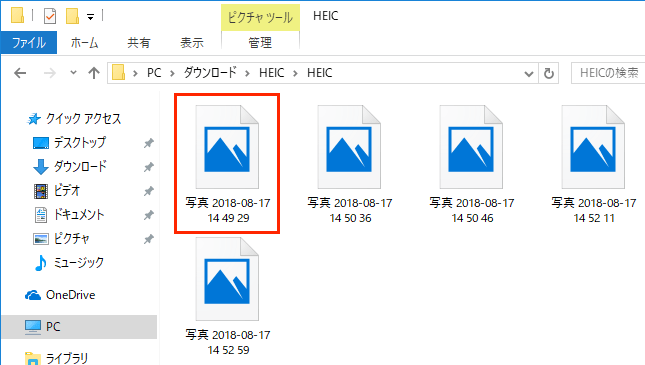645x365 pixels.
Task: Select file icon for 写真 2018-08-17 14 50 36
Action: 349,147
